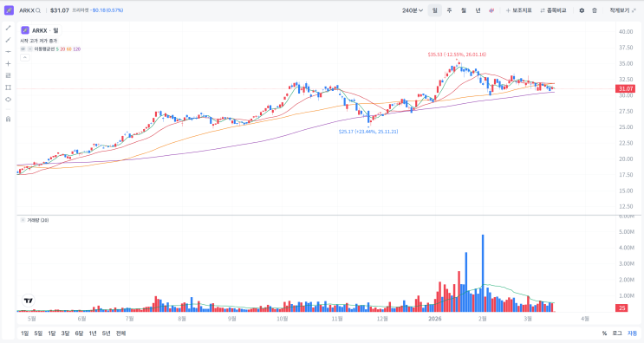644x343 pixels.
Task: Click the 보조지표 add indicator button
Action: click(518, 10)
